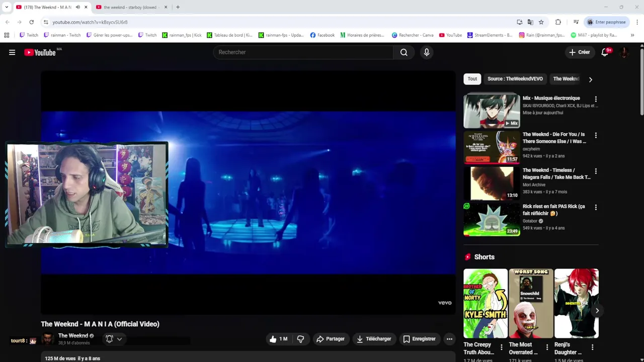
Task: Show hidden bookmarks with double chevron
Action: (632, 35)
